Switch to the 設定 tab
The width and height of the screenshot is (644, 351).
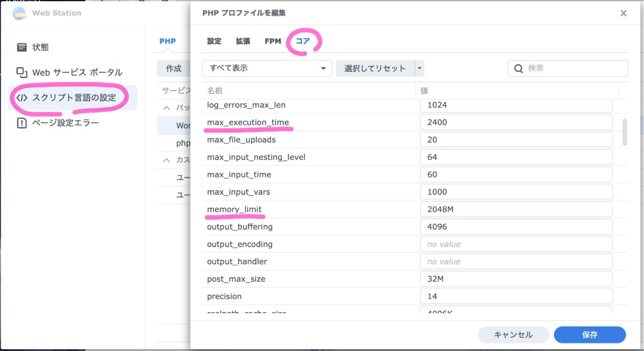click(214, 42)
